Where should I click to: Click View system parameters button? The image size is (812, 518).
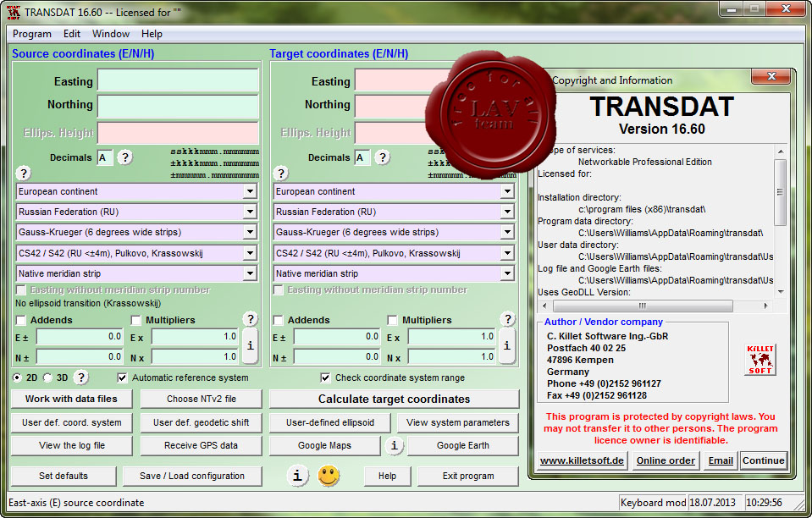[458, 422]
